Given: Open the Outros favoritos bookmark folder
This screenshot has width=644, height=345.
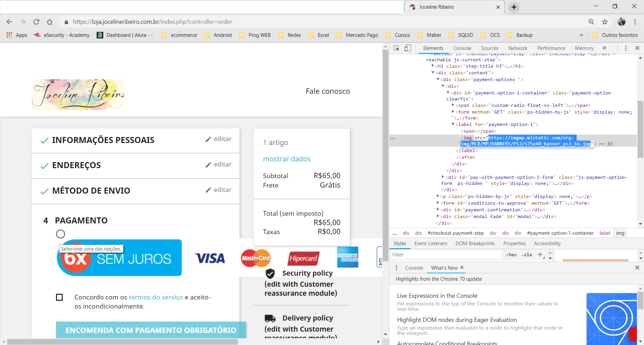Looking at the screenshot, I should click(x=615, y=35).
